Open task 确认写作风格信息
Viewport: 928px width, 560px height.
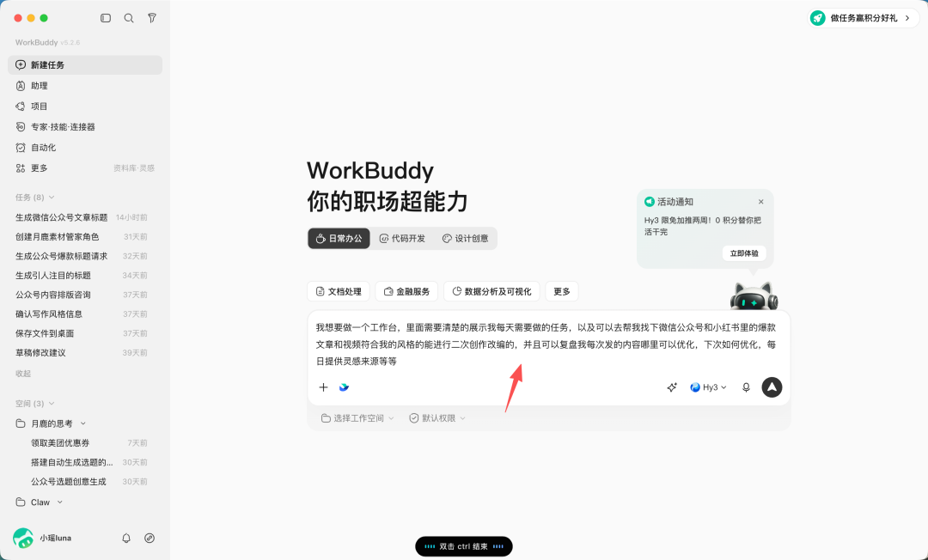click(49, 314)
